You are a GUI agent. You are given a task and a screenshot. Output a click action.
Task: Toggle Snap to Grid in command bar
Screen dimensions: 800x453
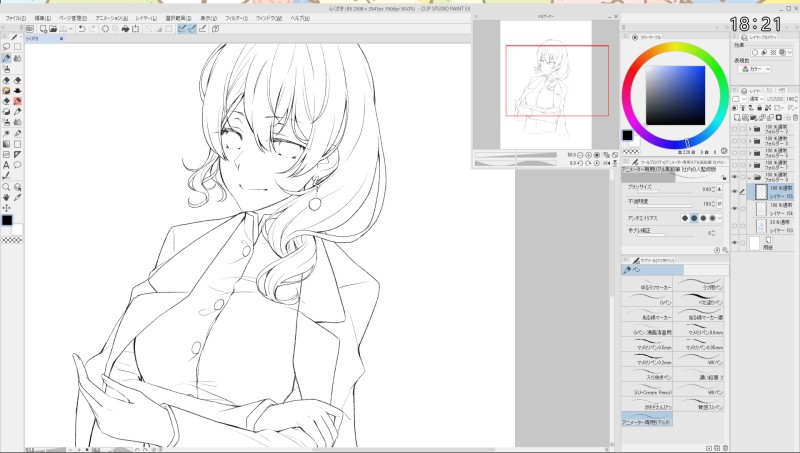tap(202, 29)
